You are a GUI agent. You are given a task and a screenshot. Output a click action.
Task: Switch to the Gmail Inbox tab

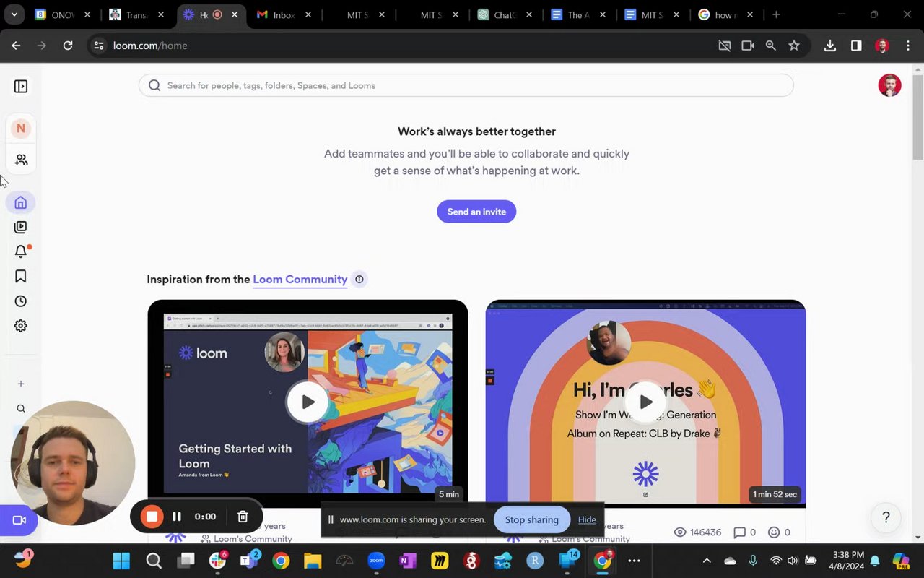click(x=284, y=14)
